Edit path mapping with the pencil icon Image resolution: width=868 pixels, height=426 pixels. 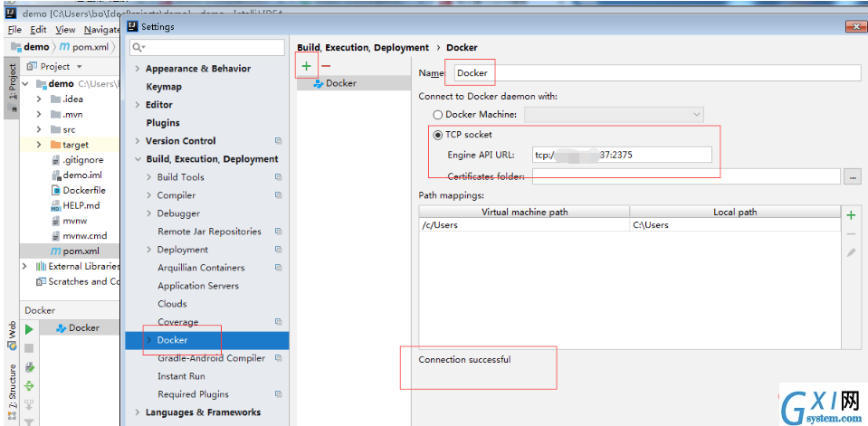852,253
